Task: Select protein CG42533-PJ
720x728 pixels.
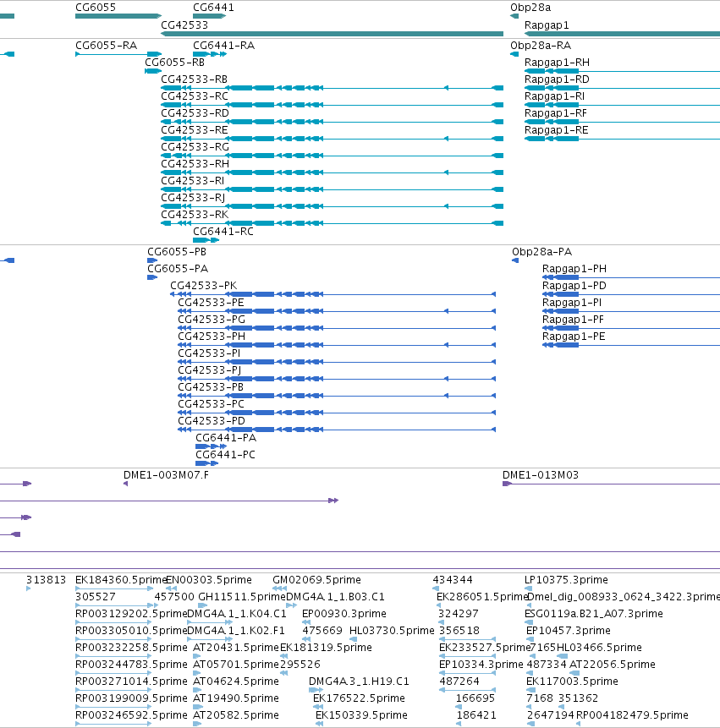Action: pyautogui.click(x=210, y=370)
